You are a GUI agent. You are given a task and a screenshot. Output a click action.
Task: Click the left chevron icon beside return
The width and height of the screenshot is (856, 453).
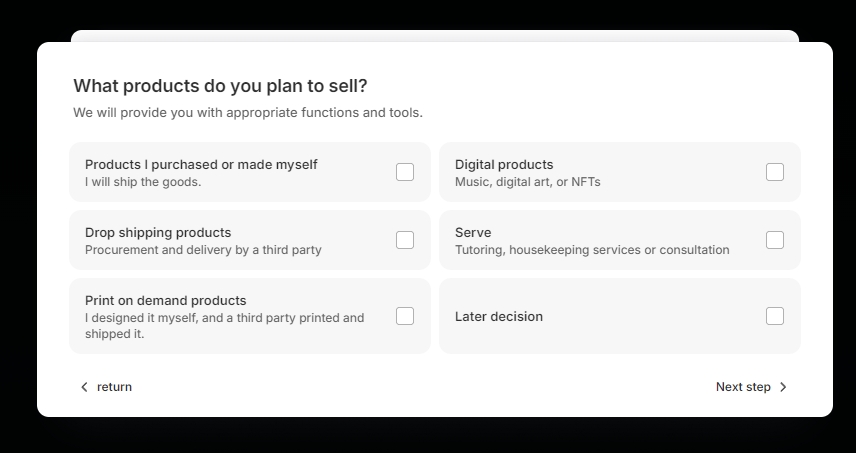(84, 387)
